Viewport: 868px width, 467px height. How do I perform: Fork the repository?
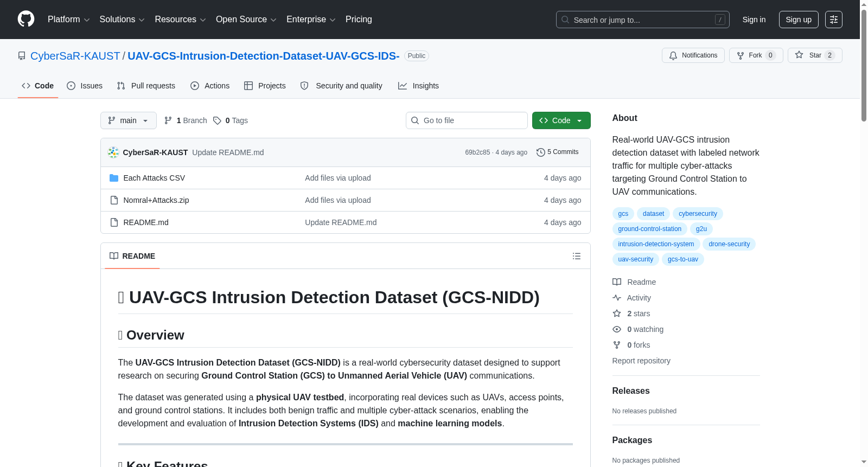click(x=756, y=55)
